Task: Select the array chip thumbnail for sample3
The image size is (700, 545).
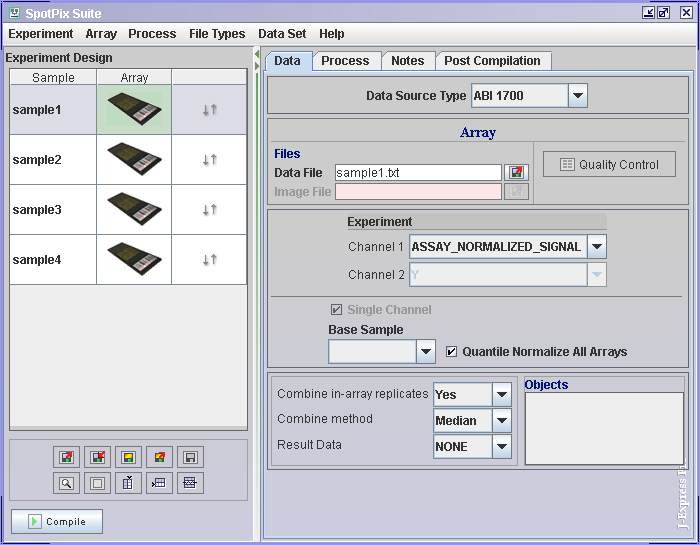Action: point(134,209)
